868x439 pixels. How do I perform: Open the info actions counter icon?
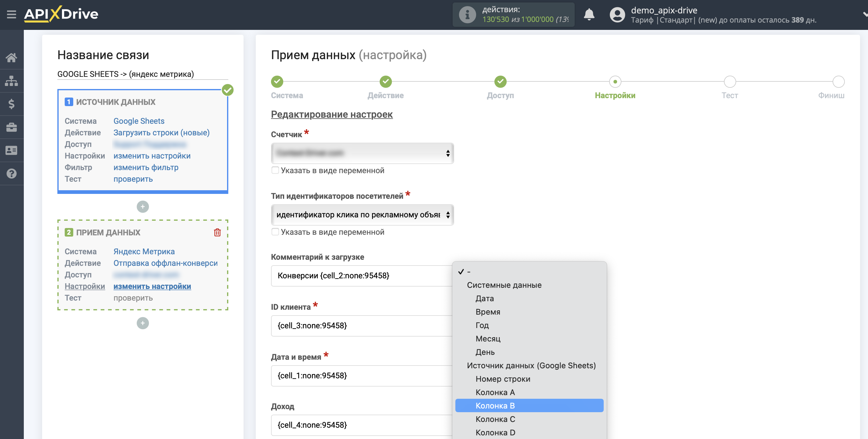click(467, 14)
